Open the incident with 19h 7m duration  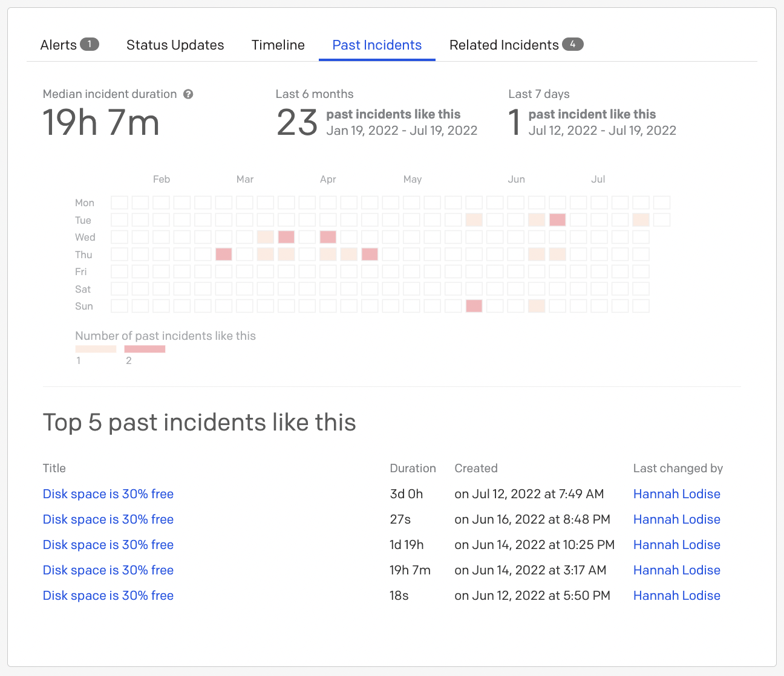click(108, 570)
